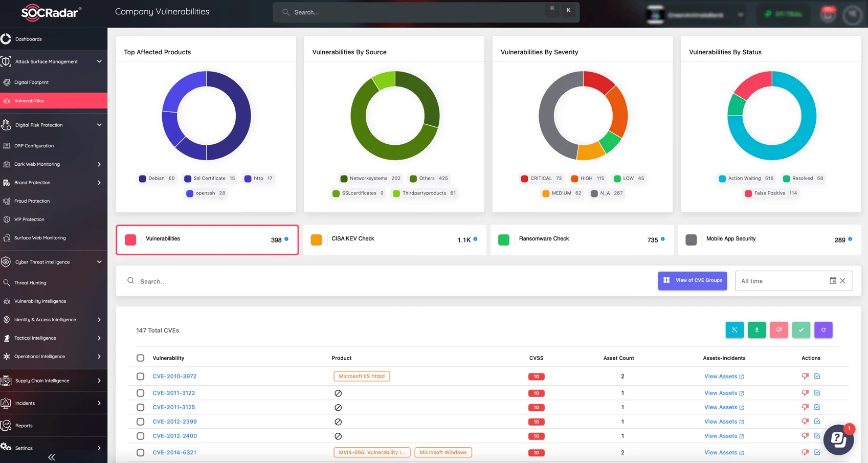Click info dot beside Ransomware Check 735
Image resolution: width=868 pixels, height=463 pixels.
click(663, 239)
